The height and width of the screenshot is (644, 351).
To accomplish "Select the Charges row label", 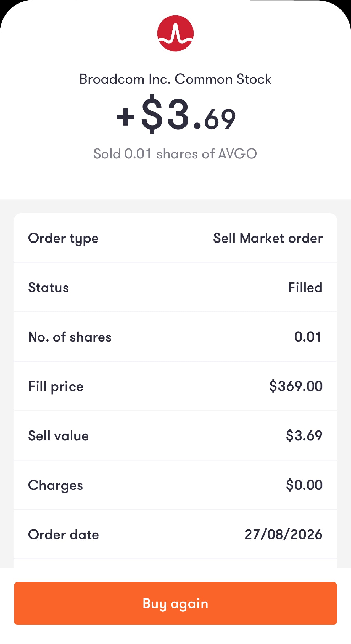I will 56,486.
